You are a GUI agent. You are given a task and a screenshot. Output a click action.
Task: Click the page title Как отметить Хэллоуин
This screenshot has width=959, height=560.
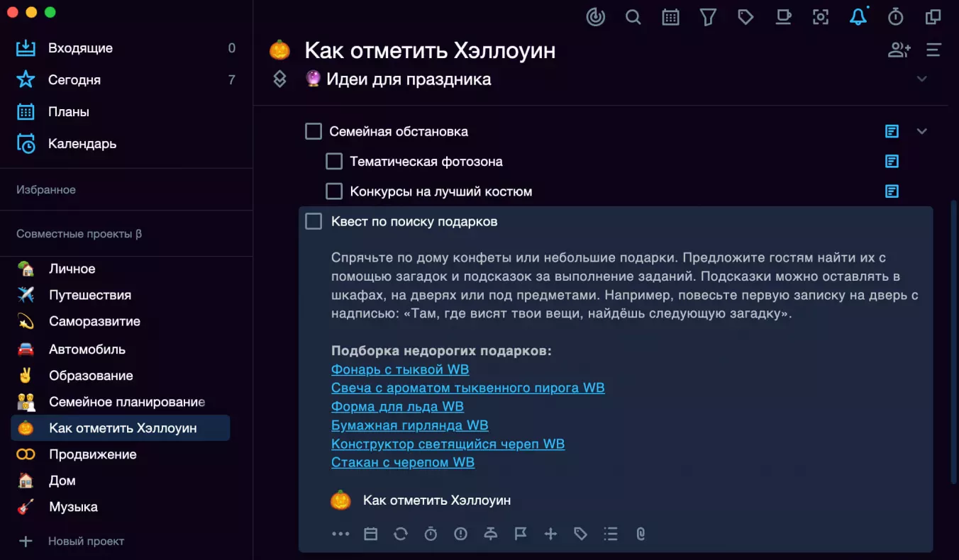pos(430,50)
